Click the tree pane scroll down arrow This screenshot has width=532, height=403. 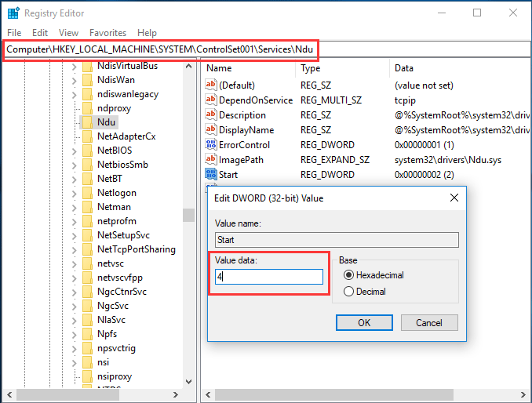[x=188, y=382]
